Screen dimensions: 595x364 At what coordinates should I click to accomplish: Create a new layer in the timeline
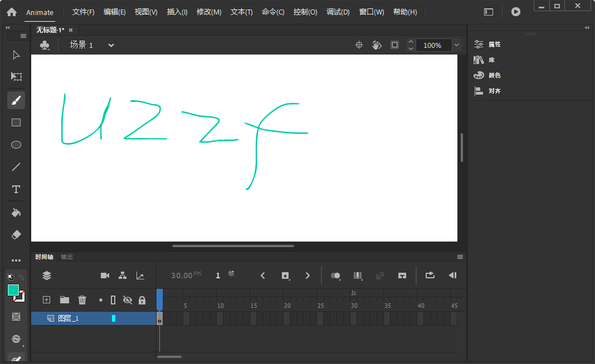point(46,299)
